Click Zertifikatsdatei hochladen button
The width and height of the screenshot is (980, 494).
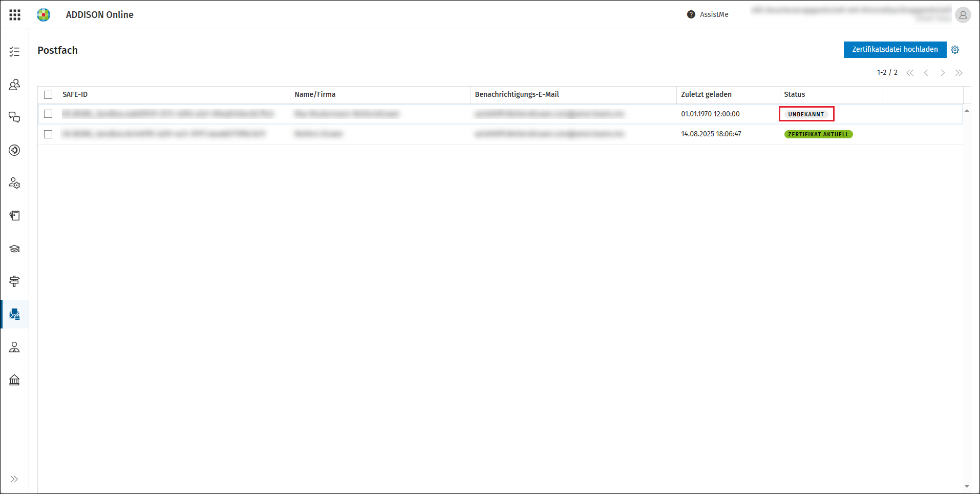tap(895, 50)
